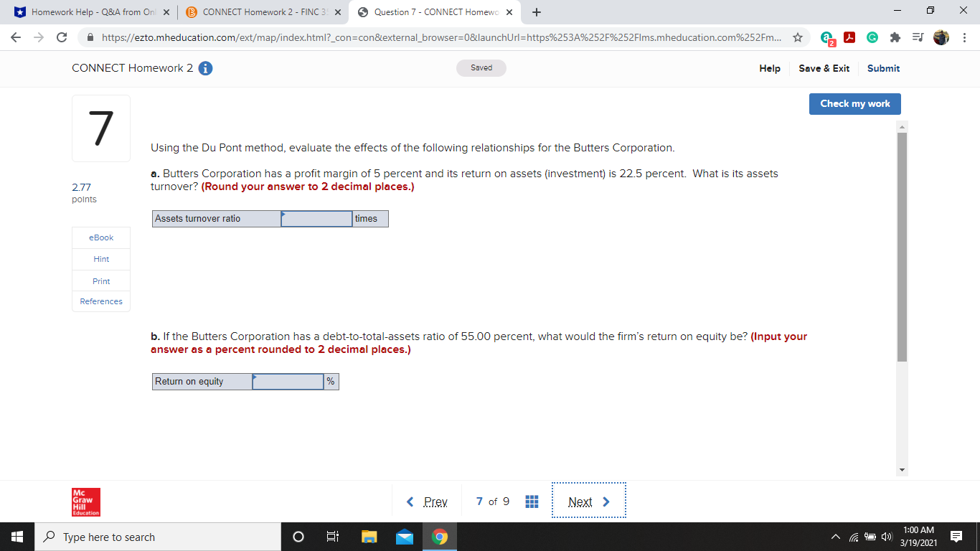Click the volume speaker icon in tray
This screenshot has width=980, height=551.
coord(887,537)
